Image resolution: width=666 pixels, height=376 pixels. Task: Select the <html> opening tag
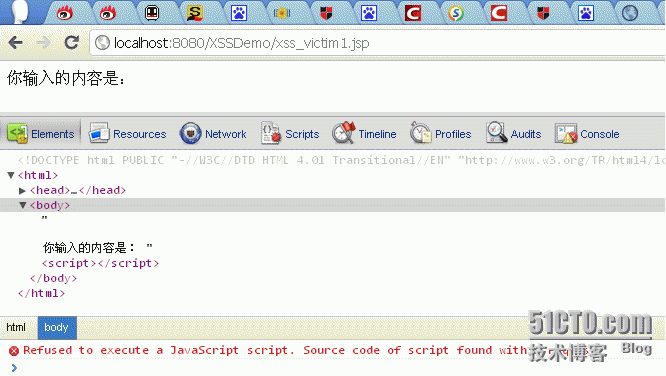[38, 175]
